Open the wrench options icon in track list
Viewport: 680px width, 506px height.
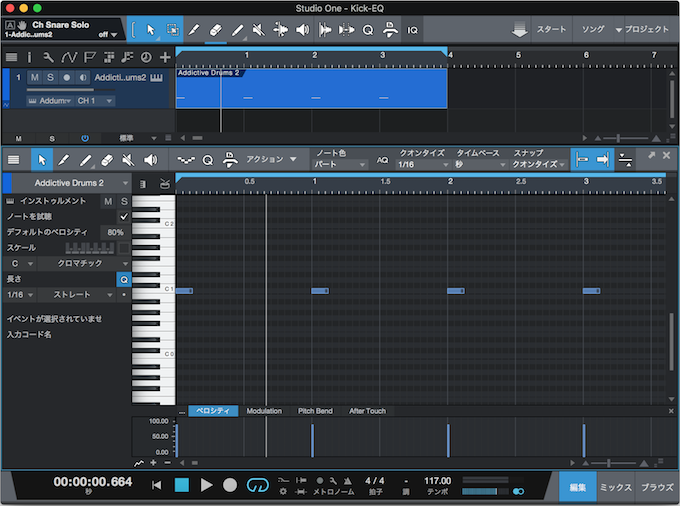click(x=48, y=57)
